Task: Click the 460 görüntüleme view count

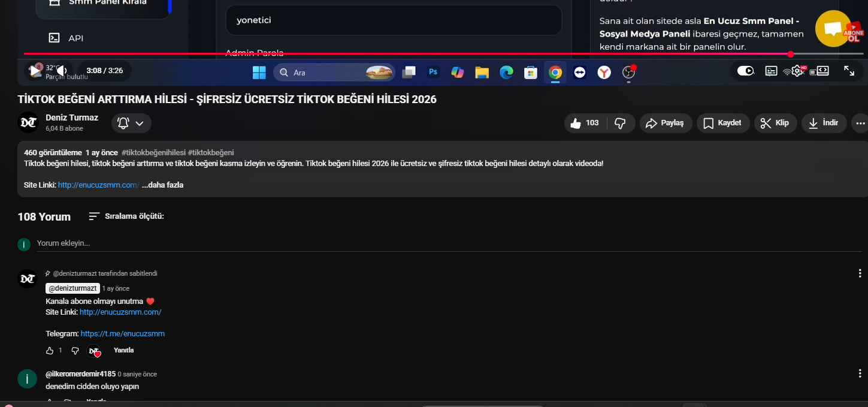Action: point(53,153)
